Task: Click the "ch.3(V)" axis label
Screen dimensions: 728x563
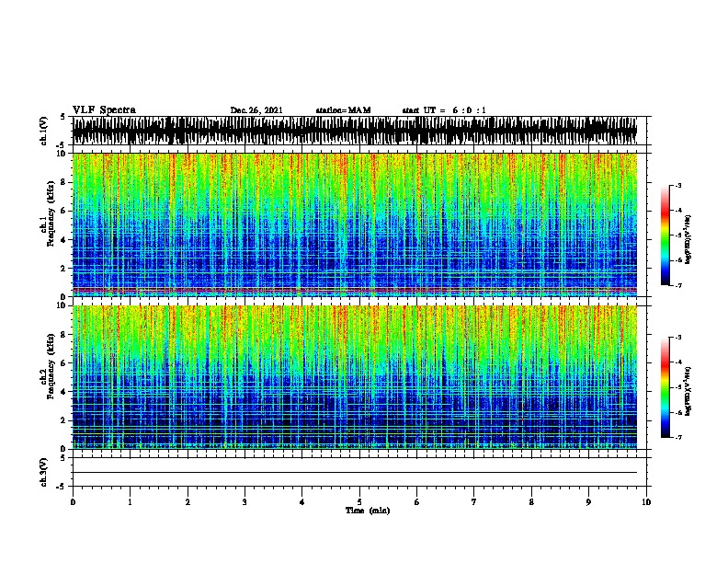Action: pos(44,472)
